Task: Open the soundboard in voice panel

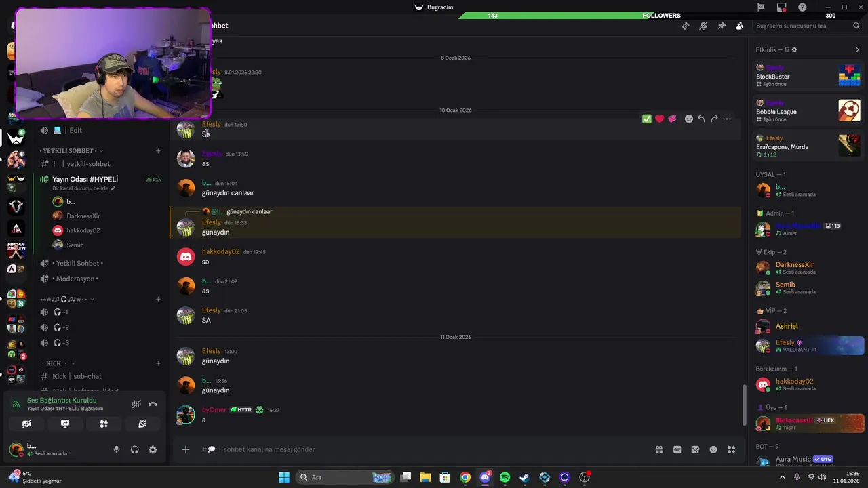Action: 142,424
